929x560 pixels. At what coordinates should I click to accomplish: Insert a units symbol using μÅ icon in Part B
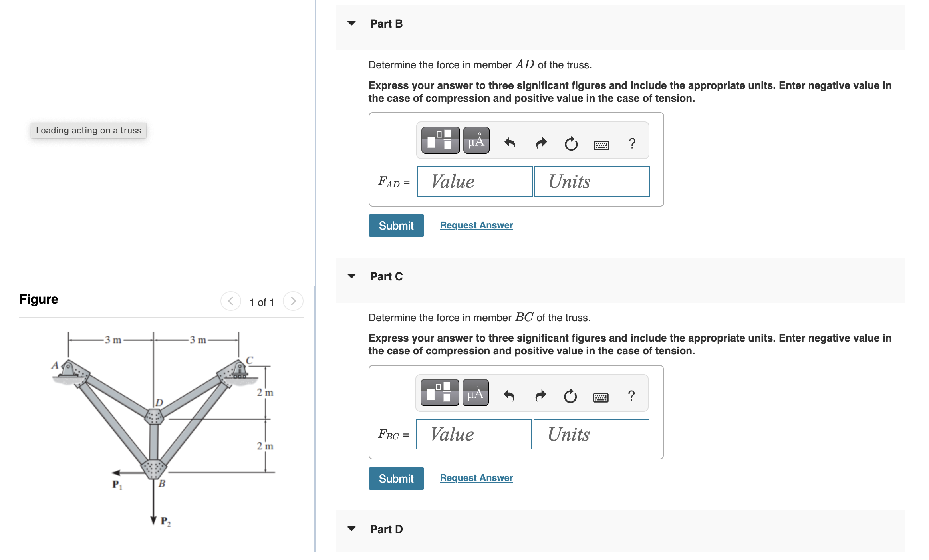[x=476, y=141]
